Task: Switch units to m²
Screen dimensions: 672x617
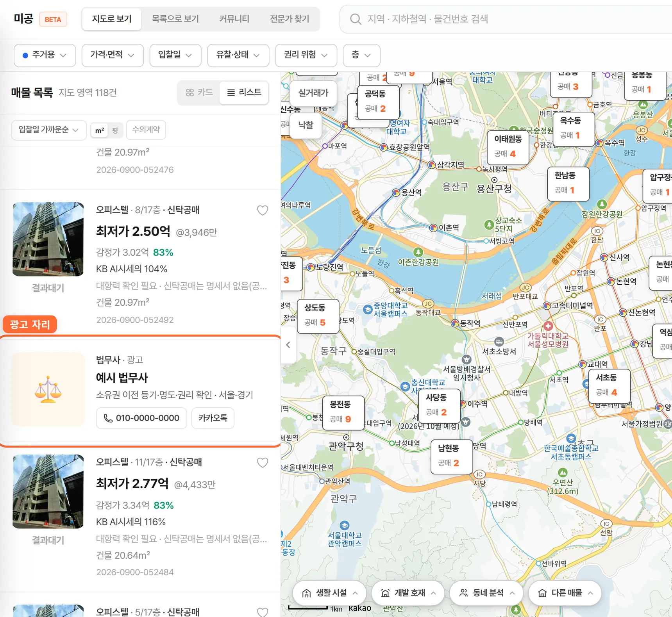Action: (99, 130)
